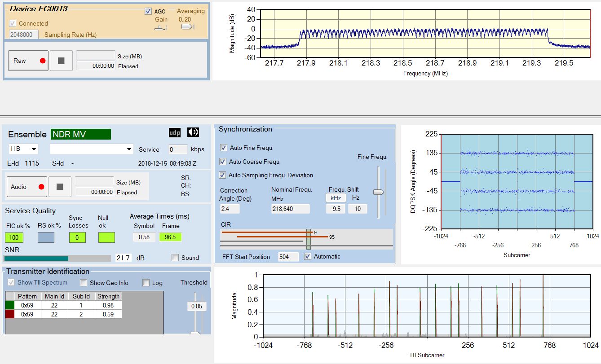
Task: Open the 11B channel dropdown
Action: click(x=23, y=149)
